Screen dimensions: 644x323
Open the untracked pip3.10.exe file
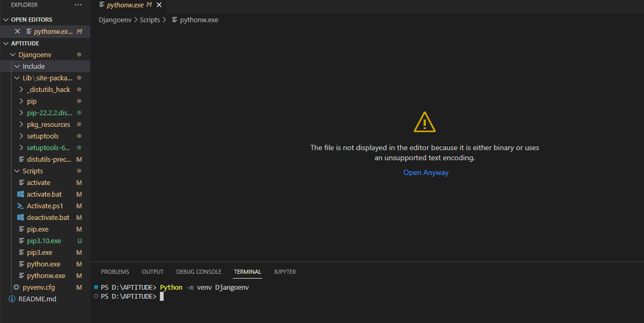(44, 241)
